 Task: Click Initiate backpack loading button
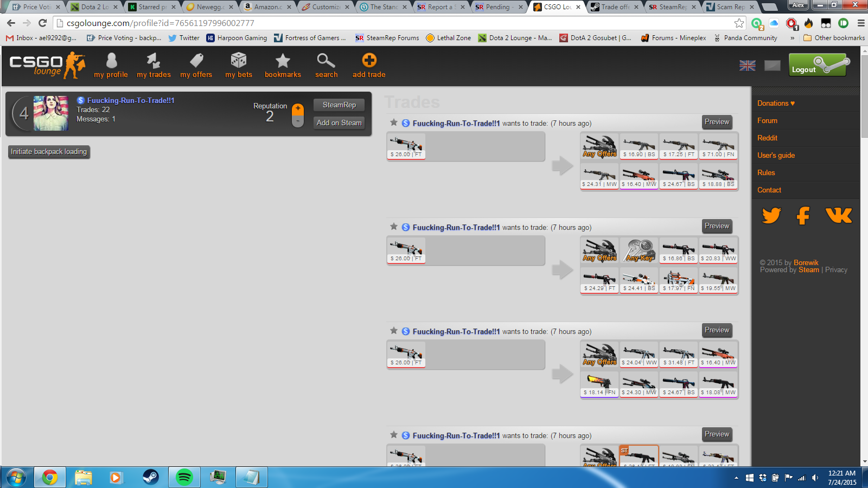[49, 152]
